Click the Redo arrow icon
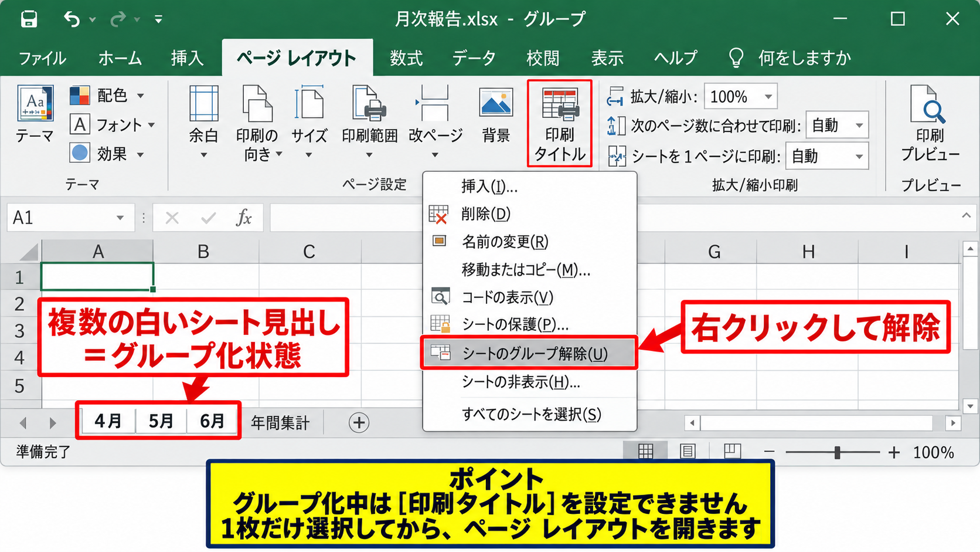This screenshot has width=980, height=552. click(x=118, y=19)
